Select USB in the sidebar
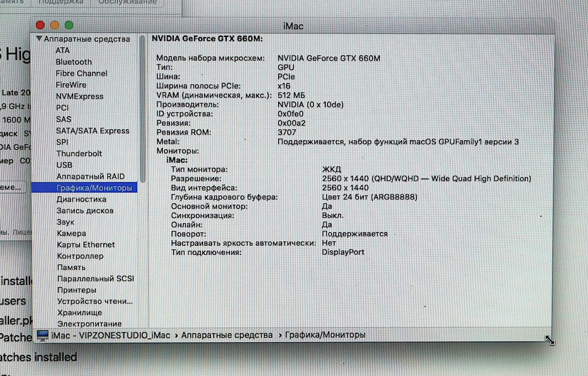 point(64,165)
